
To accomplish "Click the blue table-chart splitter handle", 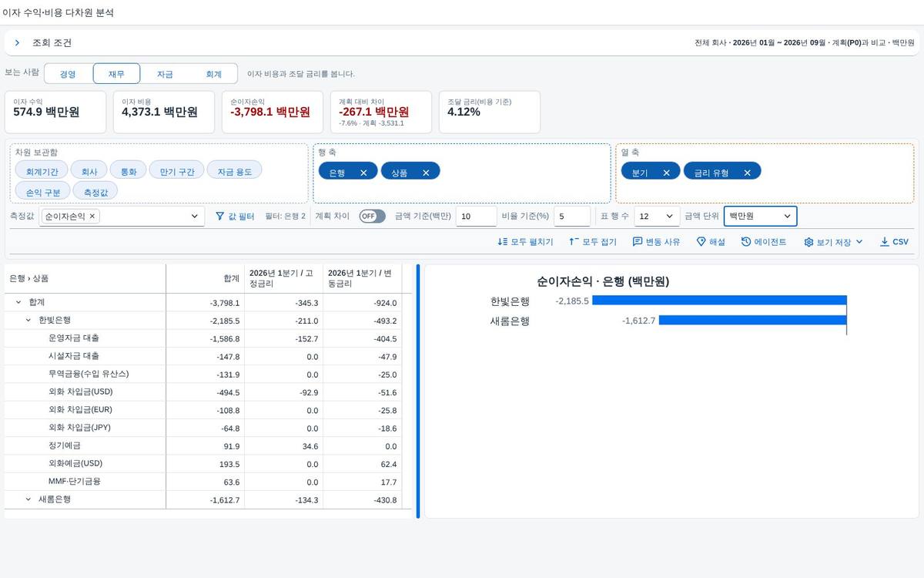I will click(418, 391).
